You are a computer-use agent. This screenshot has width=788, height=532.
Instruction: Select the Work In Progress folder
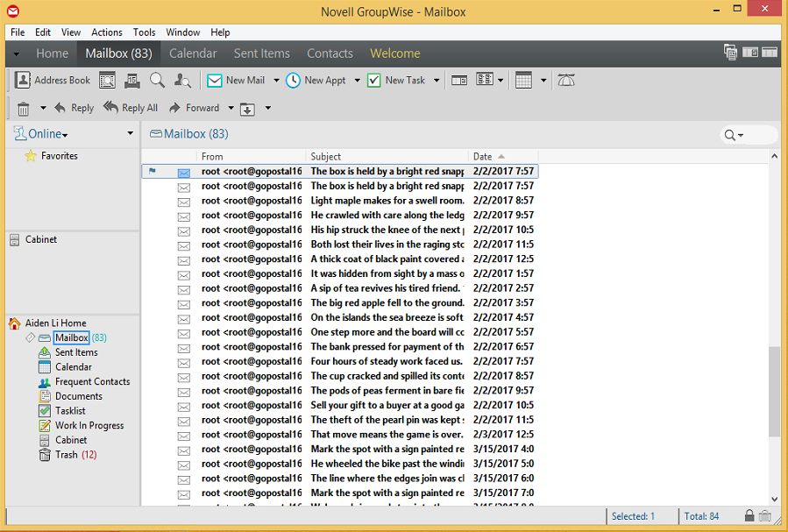pos(89,426)
